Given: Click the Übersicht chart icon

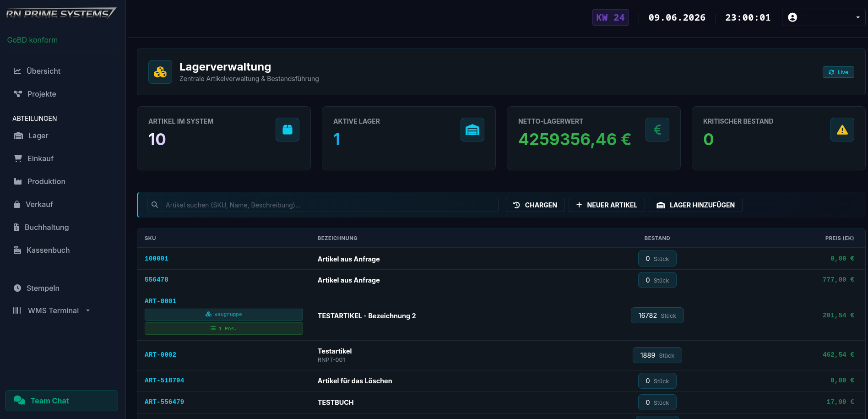Looking at the screenshot, I should [17, 71].
